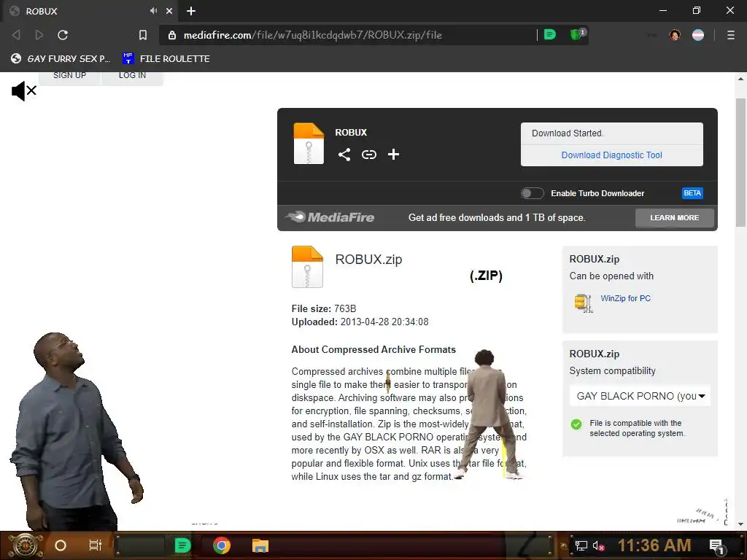Click the ad free downloads banner text
The height and width of the screenshot is (560, 747).
click(497, 217)
